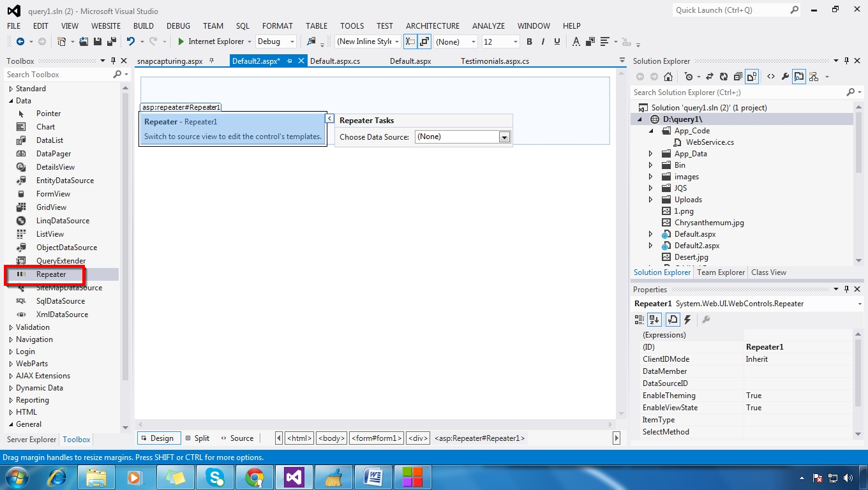Image resolution: width=868 pixels, height=490 pixels.
Task: Expand the Standard section in Toolbox
Action: (x=11, y=89)
